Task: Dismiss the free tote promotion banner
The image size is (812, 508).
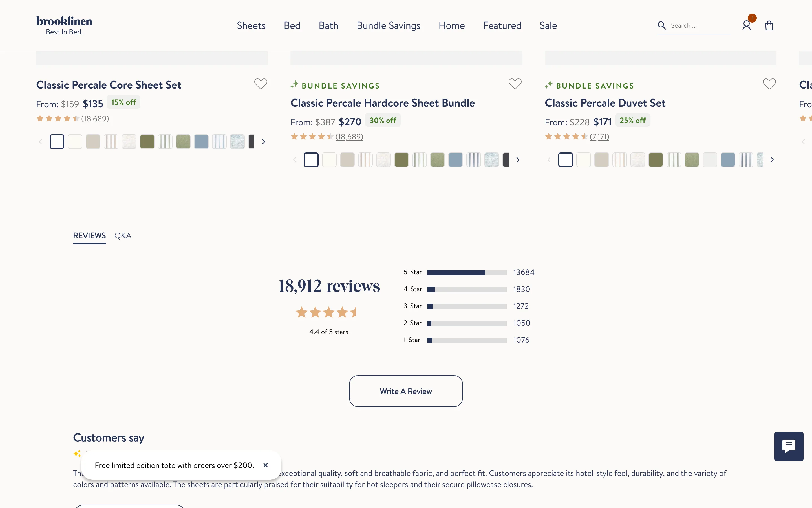Action: [x=265, y=465]
